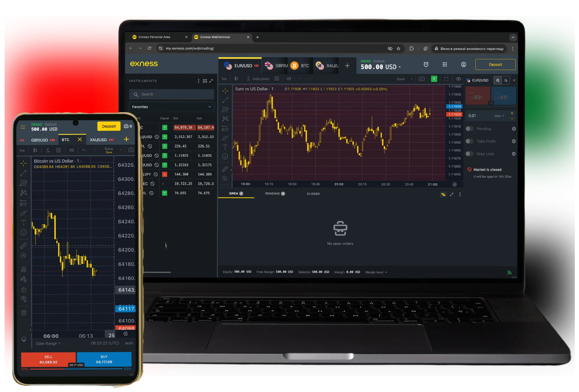This screenshot has height=392, width=579.
Task: Click the Add instrument plus button
Action: [347, 66]
